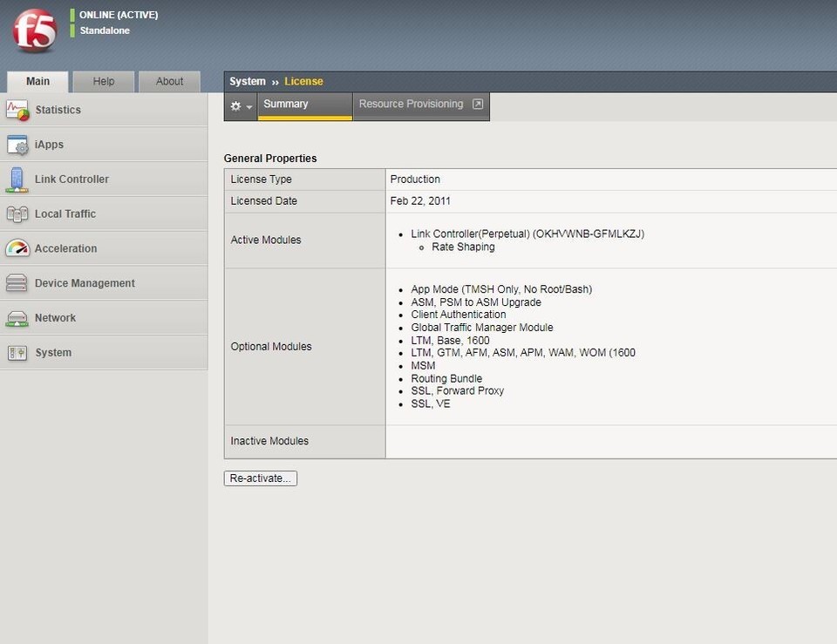Switch to the Help tab
This screenshot has height=644, width=837.
tap(104, 82)
